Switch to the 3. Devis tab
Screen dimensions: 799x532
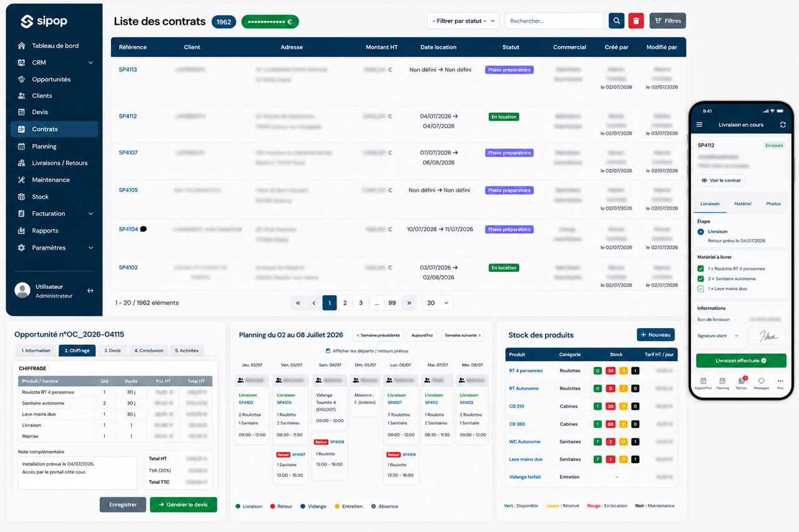coord(112,351)
